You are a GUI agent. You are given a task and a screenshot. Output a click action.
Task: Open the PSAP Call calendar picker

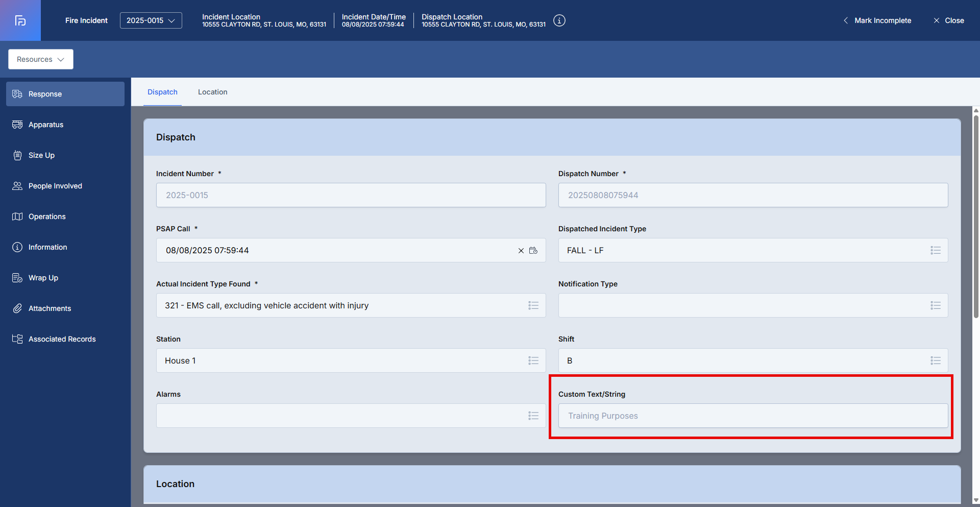[533, 250]
